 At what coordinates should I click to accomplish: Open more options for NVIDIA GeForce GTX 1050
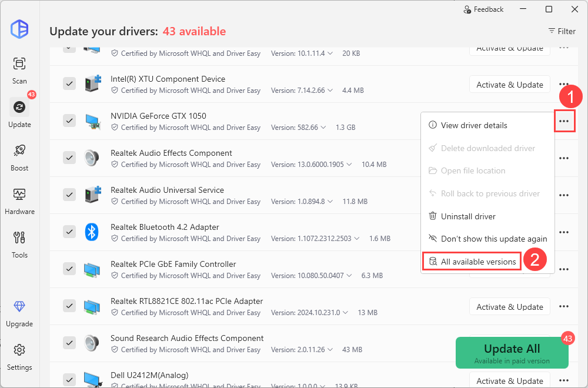(x=564, y=121)
